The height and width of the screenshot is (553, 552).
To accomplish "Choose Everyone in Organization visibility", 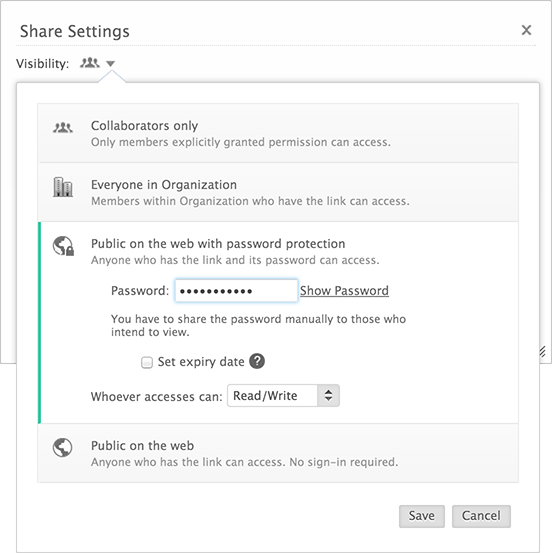I will pos(278,192).
